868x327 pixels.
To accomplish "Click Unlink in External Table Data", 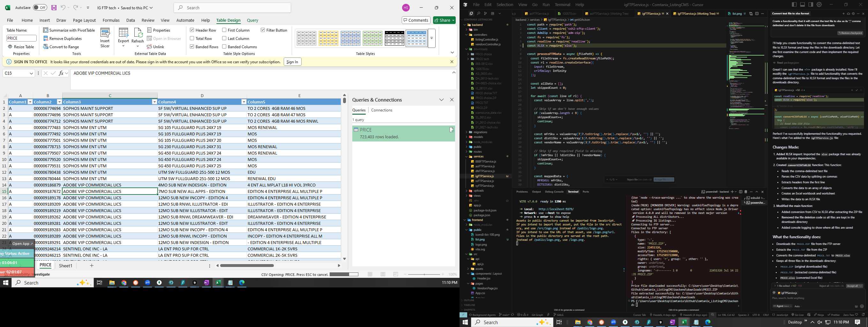I will [155, 47].
